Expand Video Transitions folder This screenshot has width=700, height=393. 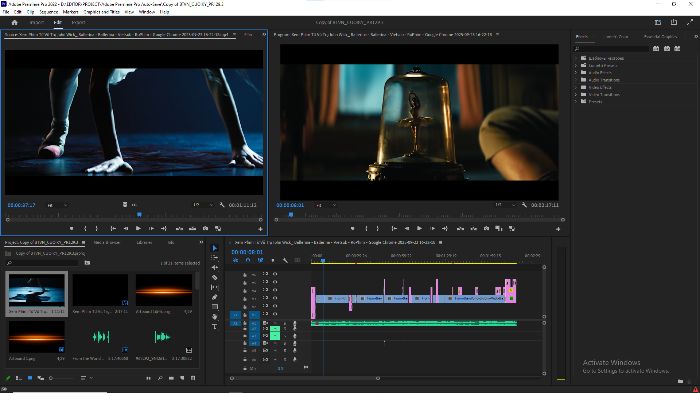click(x=576, y=94)
